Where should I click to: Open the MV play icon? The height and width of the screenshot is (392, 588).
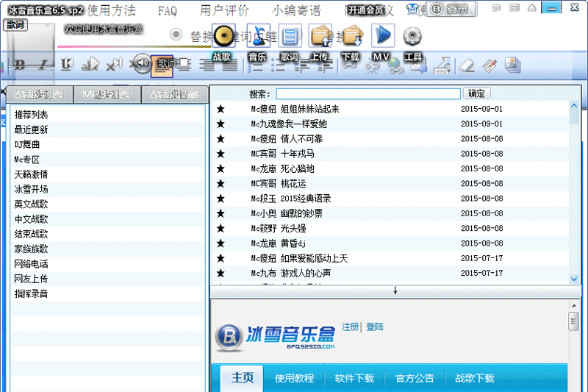pyautogui.click(x=382, y=36)
